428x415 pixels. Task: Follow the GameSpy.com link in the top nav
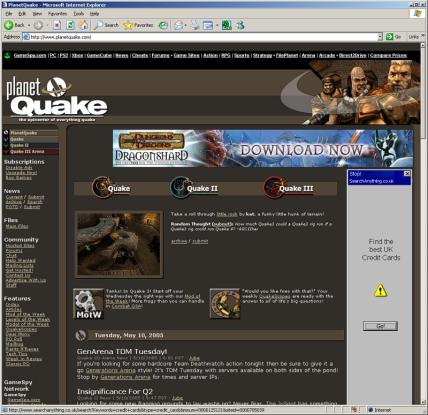pyautogui.click(x=30, y=55)
